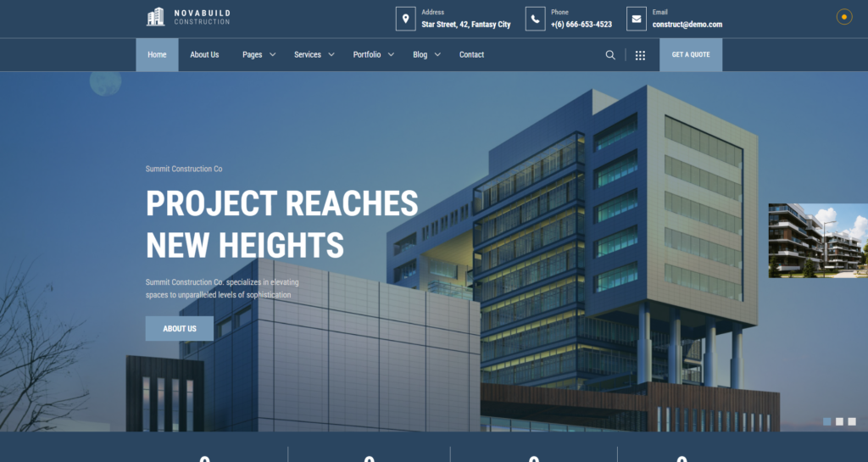The height and width of the screenshot is (462, 868).
Task: Click the ABOUT US hero button
Action: 180,329
